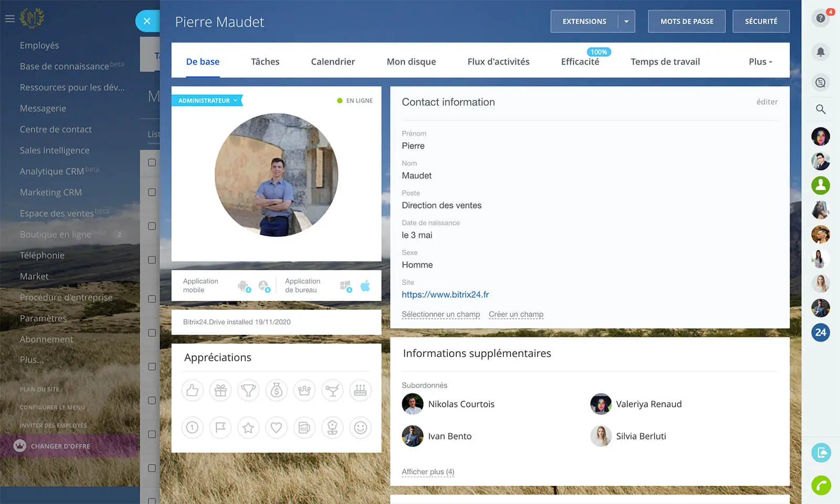Click the search magnifier icon

pos(821,109)
